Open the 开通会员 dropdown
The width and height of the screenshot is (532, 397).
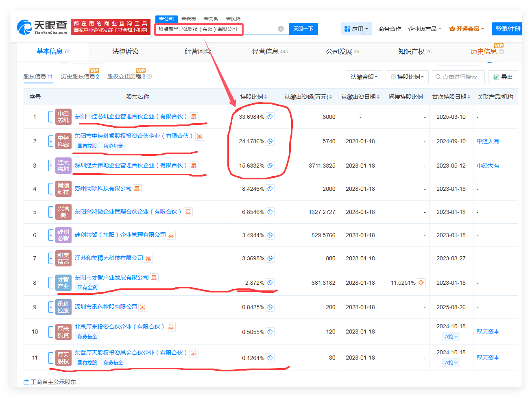tap(467, 29)
